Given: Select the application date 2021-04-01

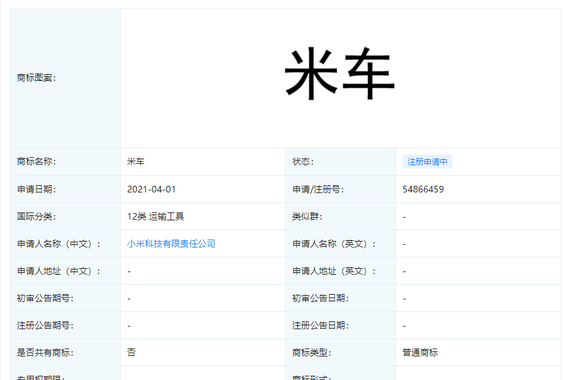Looking at the screenshot, I should (151, 189).
